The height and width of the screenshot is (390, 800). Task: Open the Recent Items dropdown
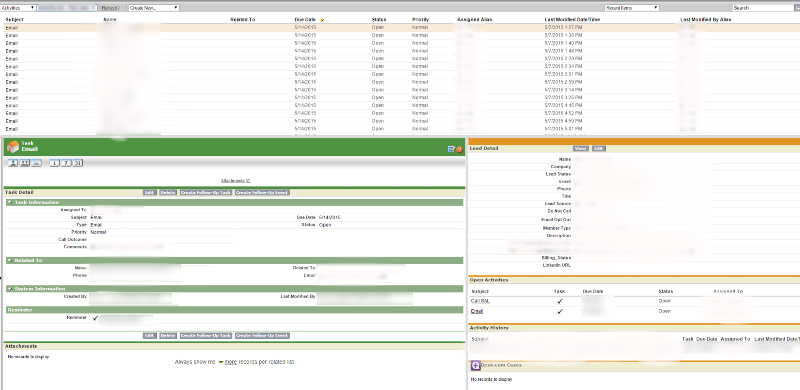pos(632,8)
